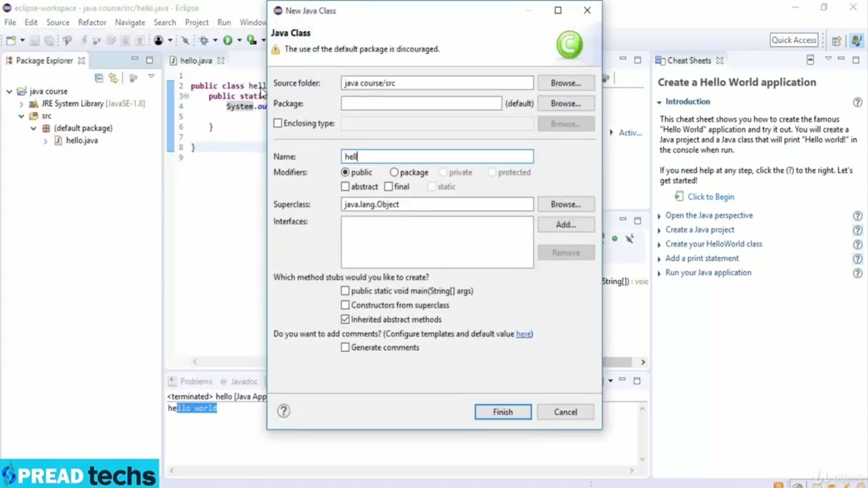The image size is (868, 488).
Task: Click the Cancel button in dialog
Action: click(566, 412)
